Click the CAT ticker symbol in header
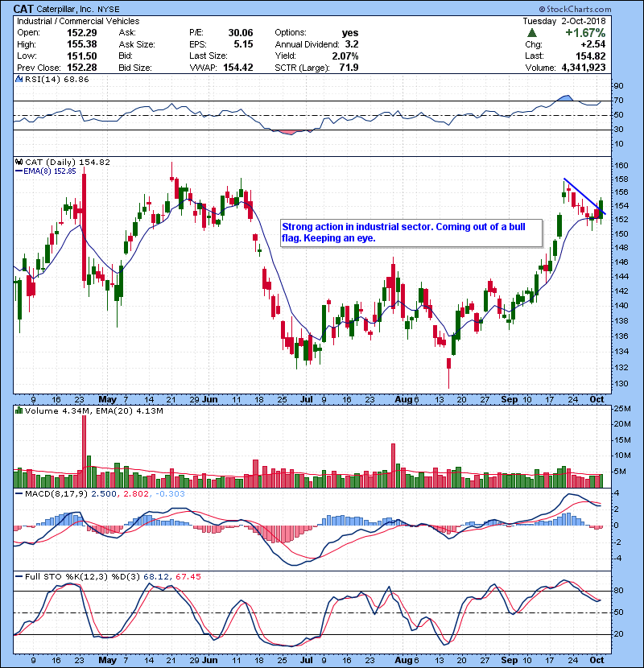Viewport: 644px width, 668px height. [23, 9]
